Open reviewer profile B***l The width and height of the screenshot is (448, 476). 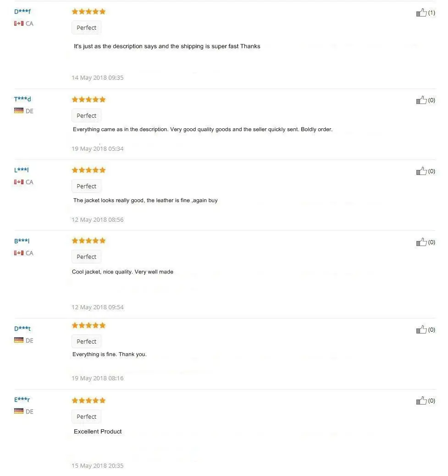coord(22,241)
